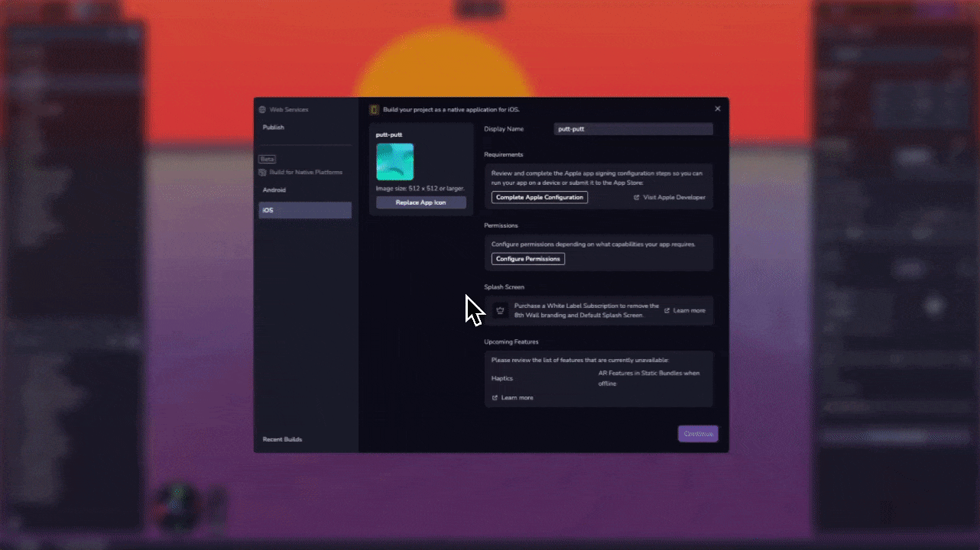Click the Configure Permissions button
Screen dimensions: 980x550
[527, 258]
